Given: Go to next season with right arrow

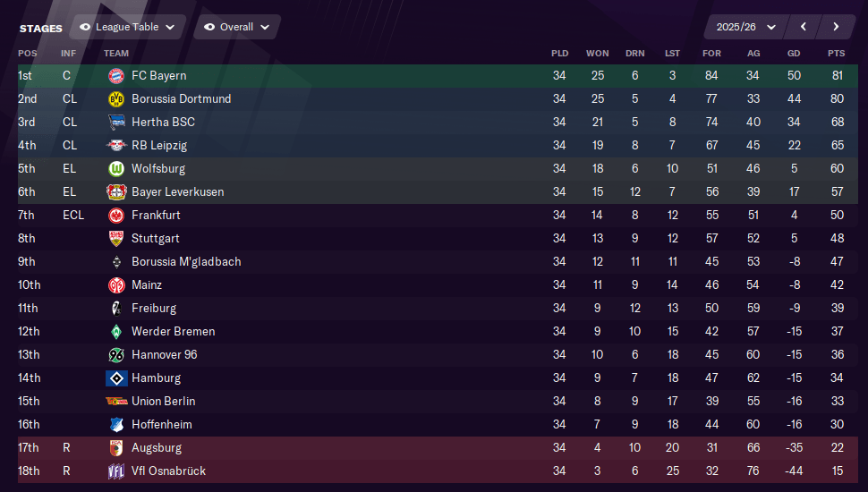Looking at the screenshot, I should pyautogui.click(x=836, y=27).
